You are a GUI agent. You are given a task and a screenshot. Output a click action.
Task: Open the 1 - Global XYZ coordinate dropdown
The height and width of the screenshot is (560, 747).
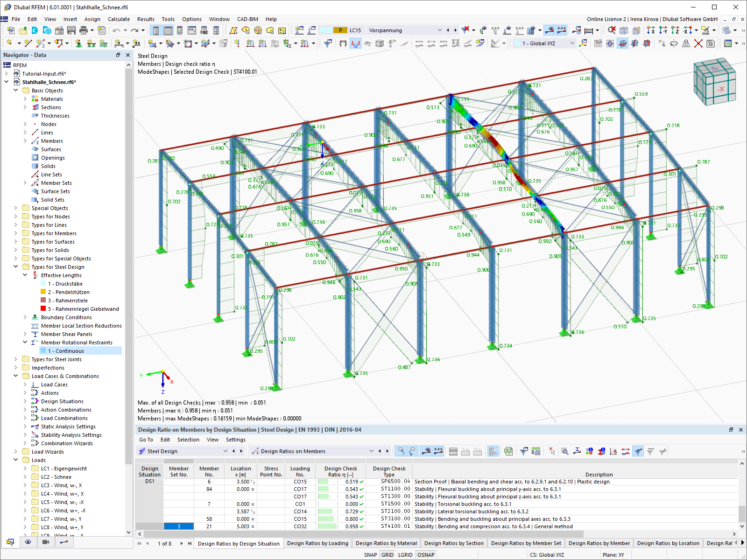(x=544, y=43)
